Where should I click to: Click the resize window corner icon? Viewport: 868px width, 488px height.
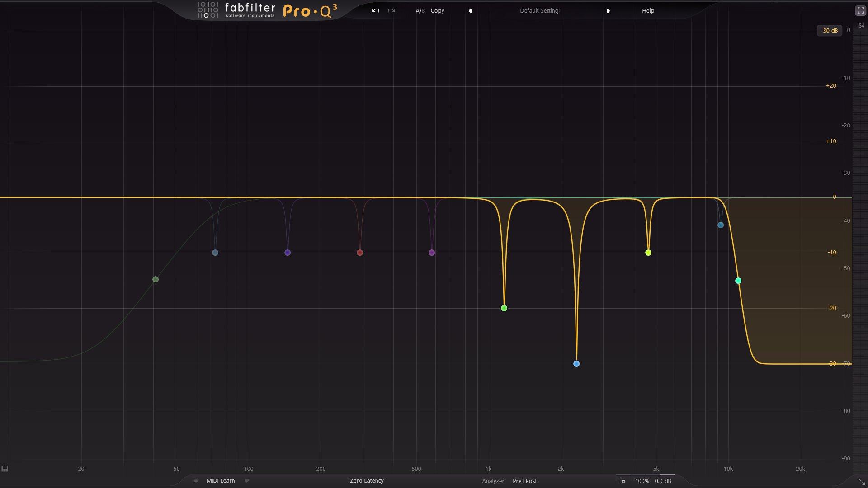861,482
